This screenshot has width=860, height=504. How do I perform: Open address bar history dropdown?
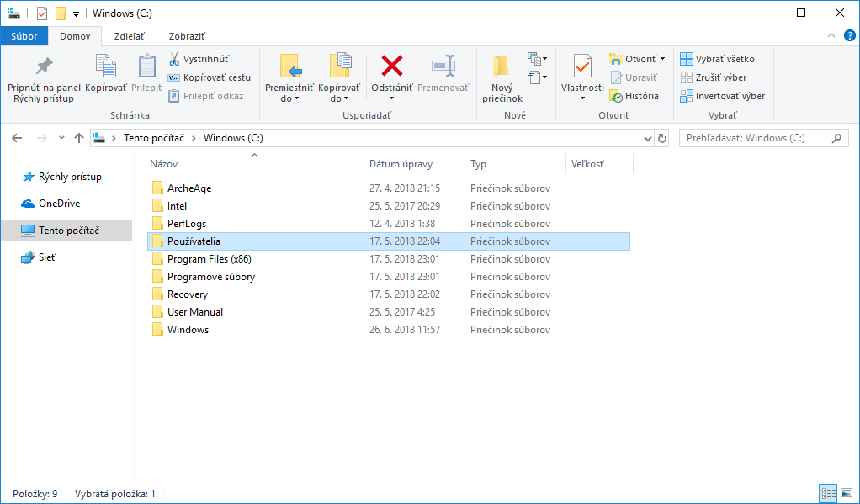(646, 138)
